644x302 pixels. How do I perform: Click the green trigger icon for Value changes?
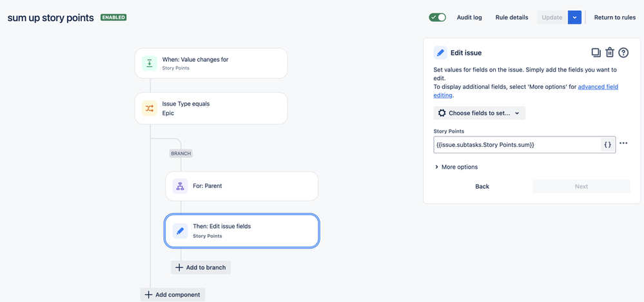150,63
